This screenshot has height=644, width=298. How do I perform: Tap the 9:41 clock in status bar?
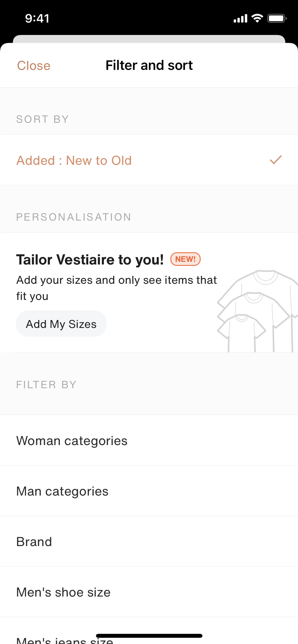(37, 18)
